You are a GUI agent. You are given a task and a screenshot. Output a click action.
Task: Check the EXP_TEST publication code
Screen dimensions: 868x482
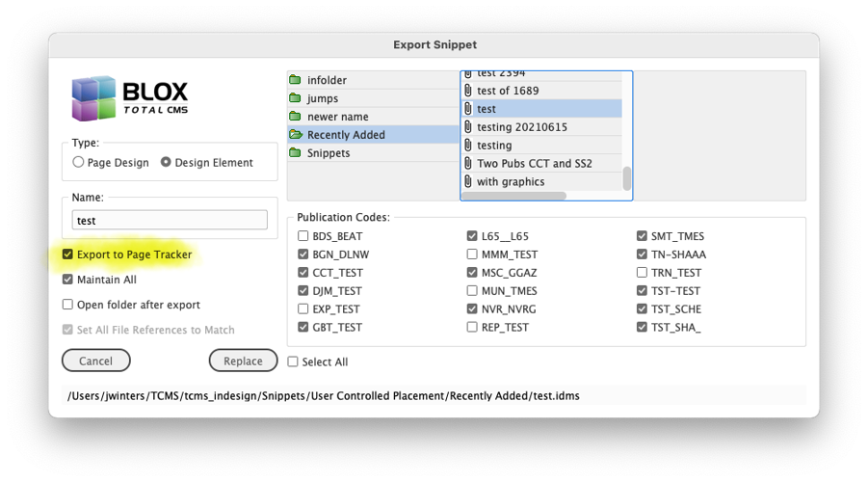point(302,308)
